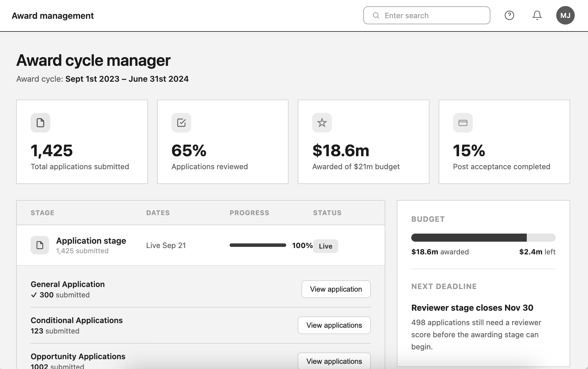Click the 15% post acceptance value
588x369 pixels.
[469, 150]
